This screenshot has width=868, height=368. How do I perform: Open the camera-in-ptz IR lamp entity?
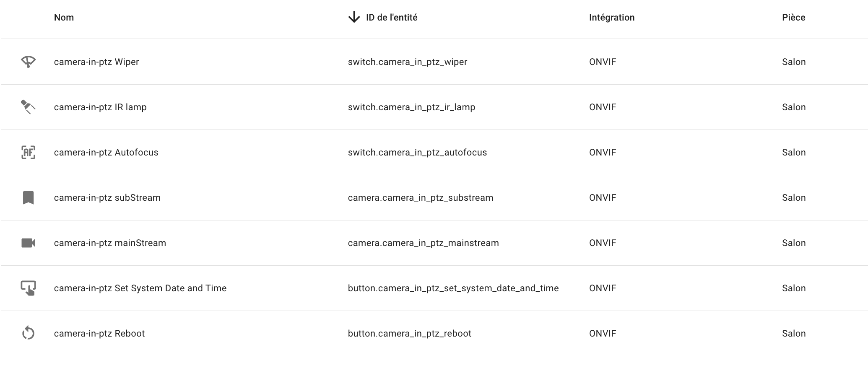coord(100,107)
